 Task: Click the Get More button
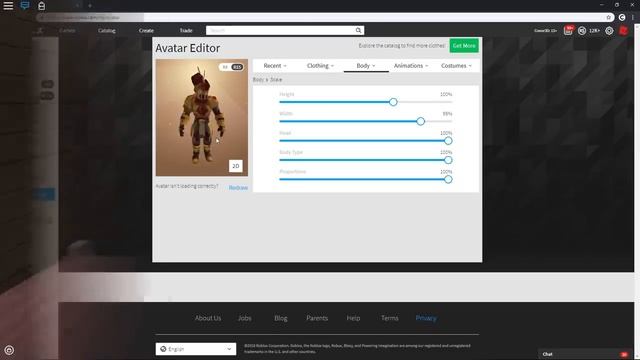(x=464, y=46)
